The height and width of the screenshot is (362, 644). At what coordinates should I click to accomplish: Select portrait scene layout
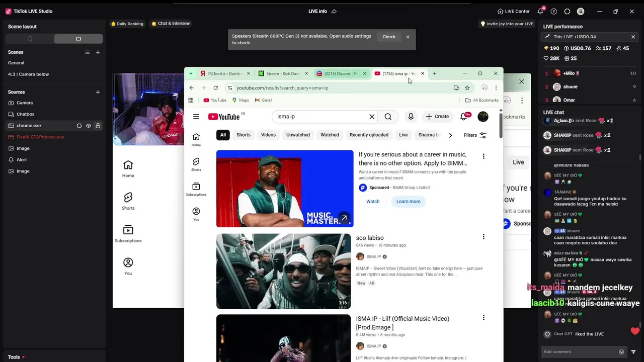pyautogui.click(x=30, y=39)
